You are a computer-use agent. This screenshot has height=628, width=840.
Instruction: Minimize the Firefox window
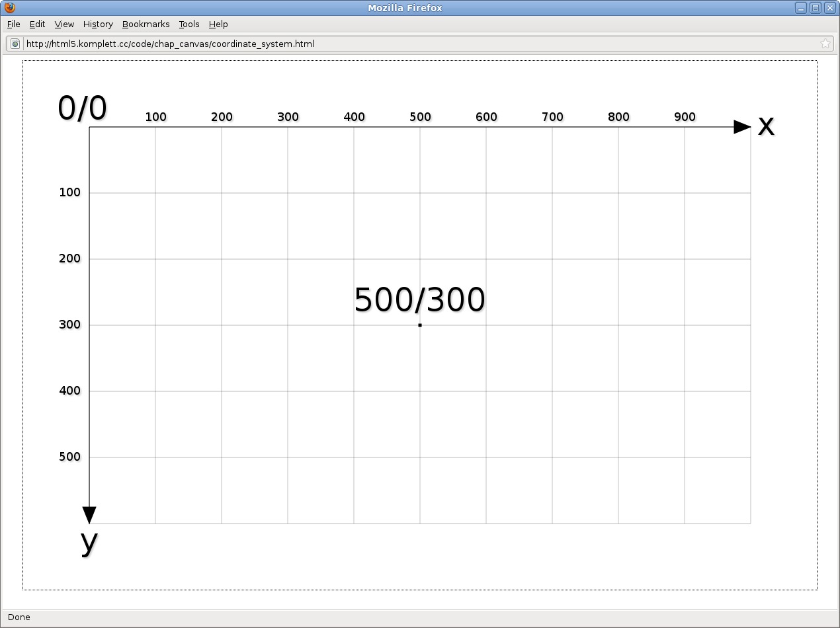click(801, 8)
